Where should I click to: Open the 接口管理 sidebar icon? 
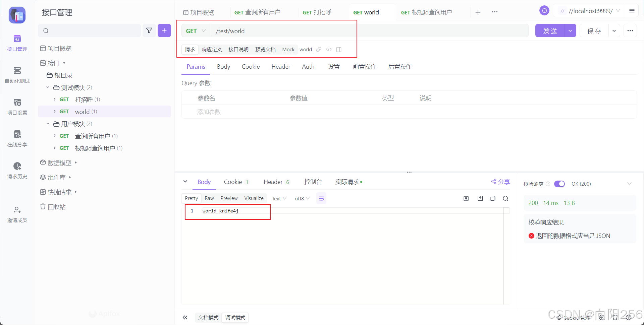(17, 43)
